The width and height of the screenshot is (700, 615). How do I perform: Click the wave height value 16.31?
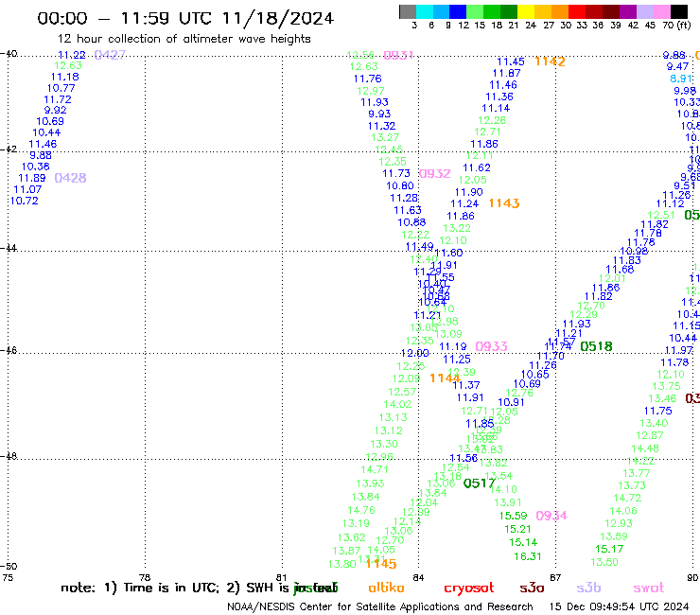[528, 556]
